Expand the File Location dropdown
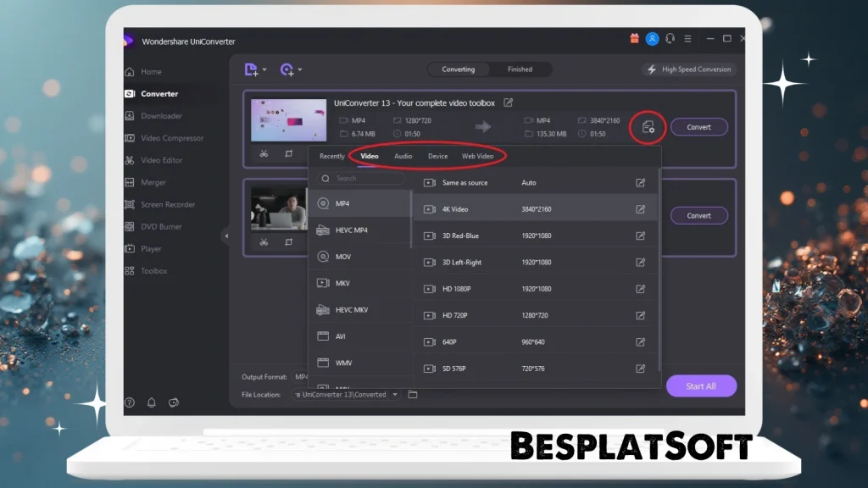This screenshot has width=868, height=488. [394, 395]
